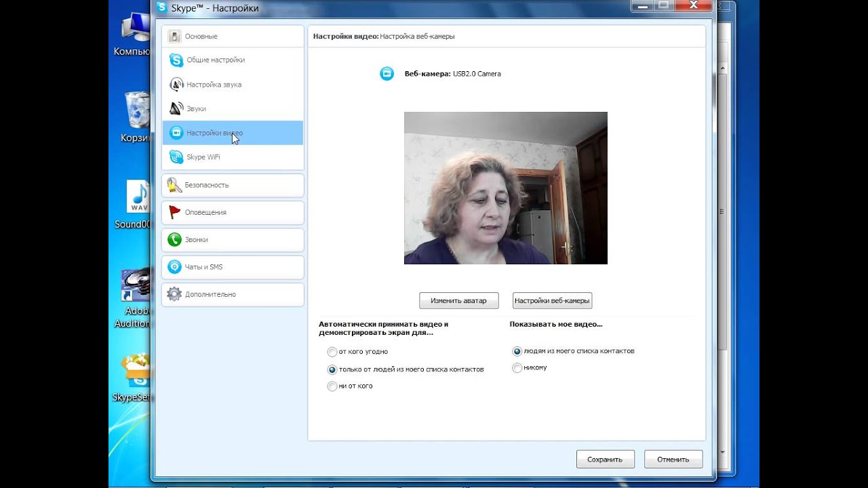Click the Настройка звука headset icon
Image resolution: width=868 pixels, height=488 pixels.
point(176,85)
